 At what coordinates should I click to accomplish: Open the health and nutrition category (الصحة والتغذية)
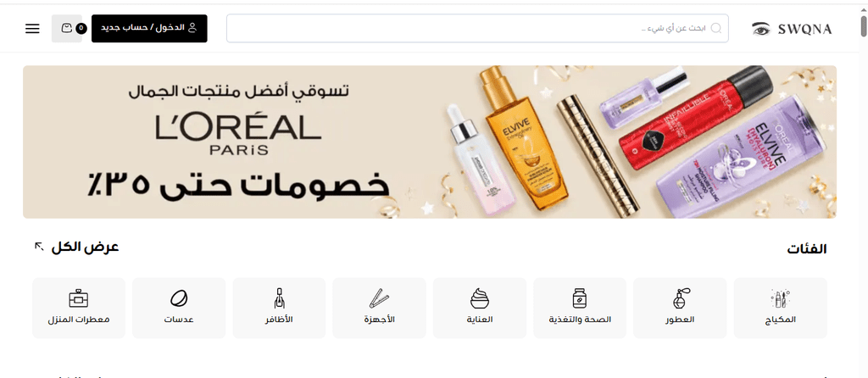pyautogui.click(x=580, y=308)
